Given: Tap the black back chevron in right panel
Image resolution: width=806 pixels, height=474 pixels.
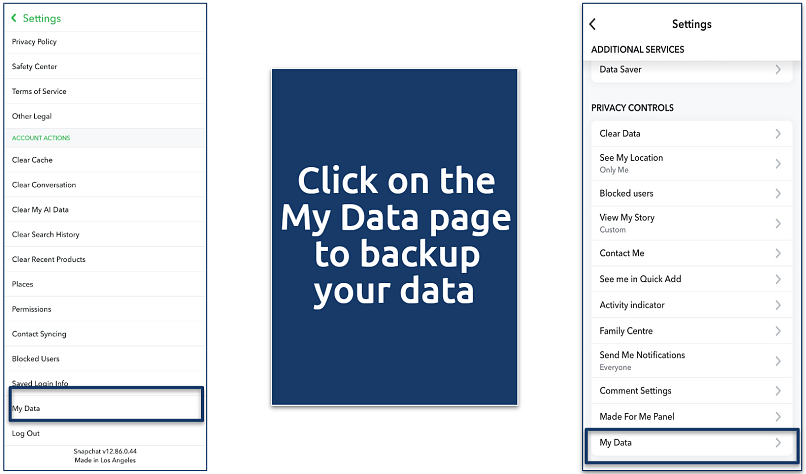Looking at the screenshot, I should (x=593, y=24).
